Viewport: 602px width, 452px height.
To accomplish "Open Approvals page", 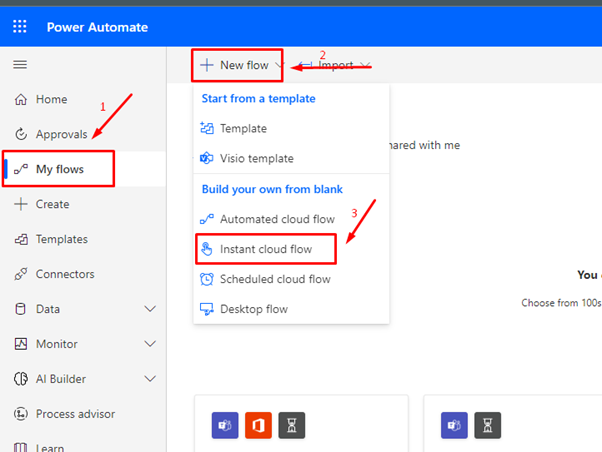I will tap(61, 134).
